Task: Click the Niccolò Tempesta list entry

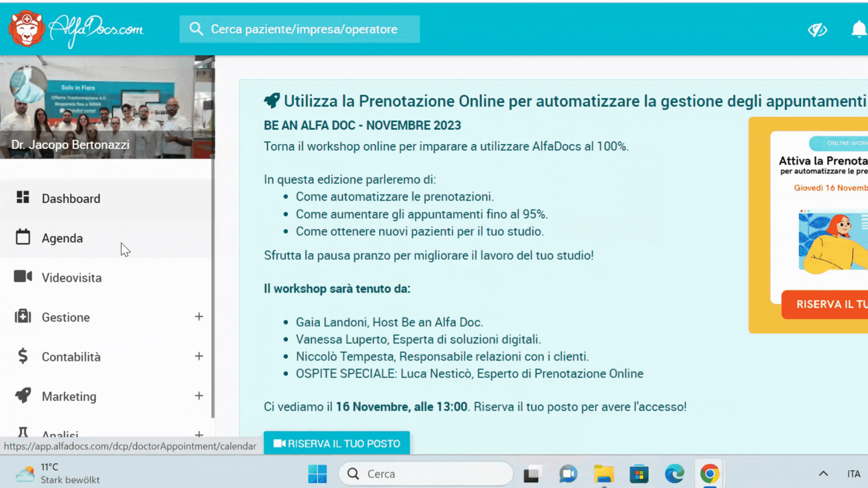Action: pyautogui.click(x=442, y=357)
